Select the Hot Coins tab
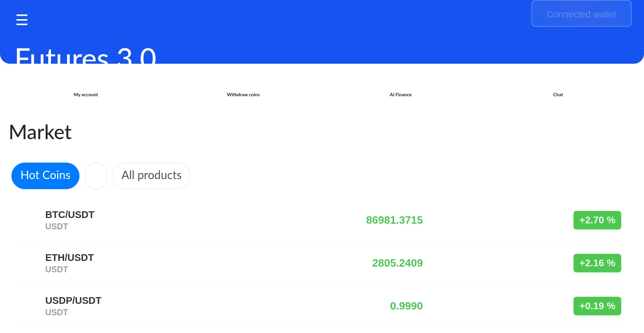 pyautogui.click(x=45, y=176)
